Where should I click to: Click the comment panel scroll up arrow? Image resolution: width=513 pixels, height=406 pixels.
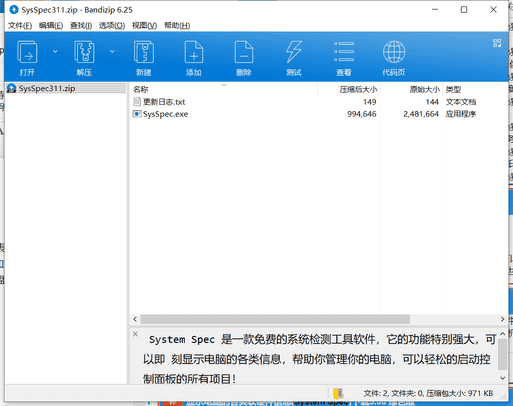pos(503,334)
